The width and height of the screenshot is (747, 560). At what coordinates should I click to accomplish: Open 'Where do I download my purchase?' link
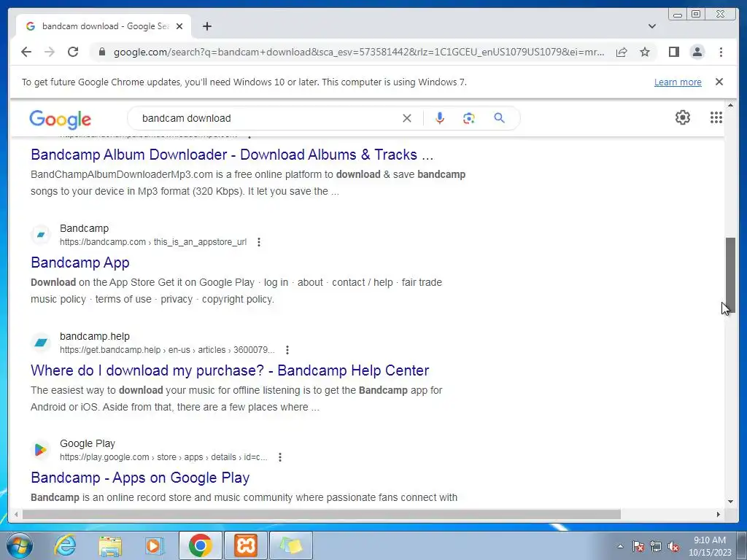[x=230, y=370]
